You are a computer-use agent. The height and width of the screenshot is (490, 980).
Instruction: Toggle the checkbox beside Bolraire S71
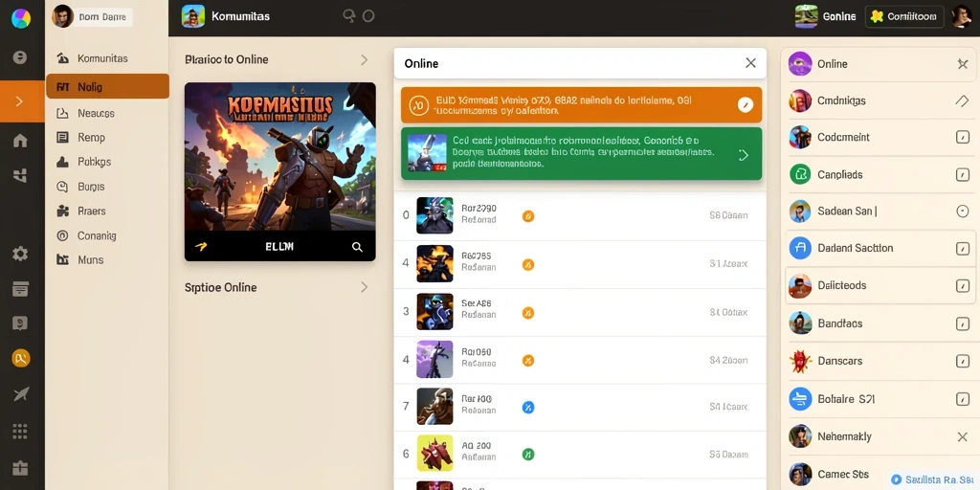click(x=963, y=399)
